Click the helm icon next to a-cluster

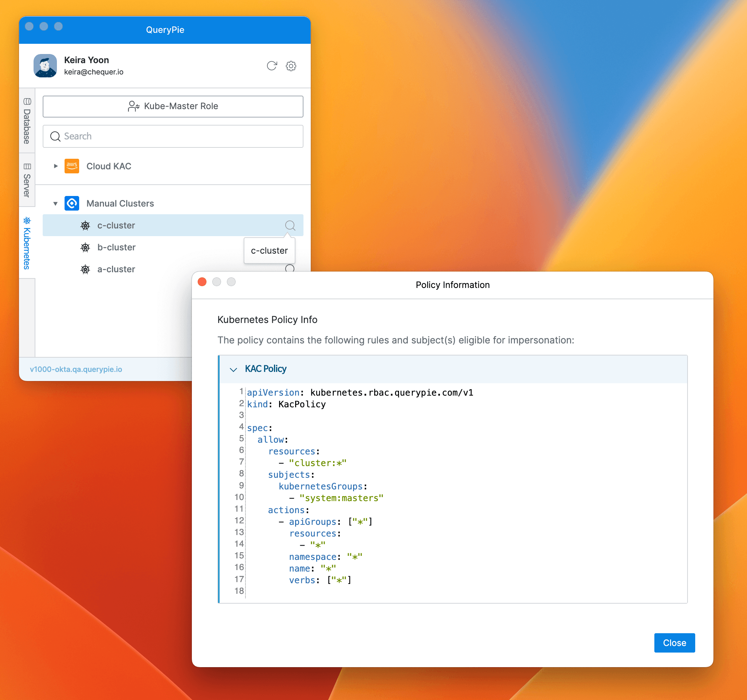(x=85, y=269)
